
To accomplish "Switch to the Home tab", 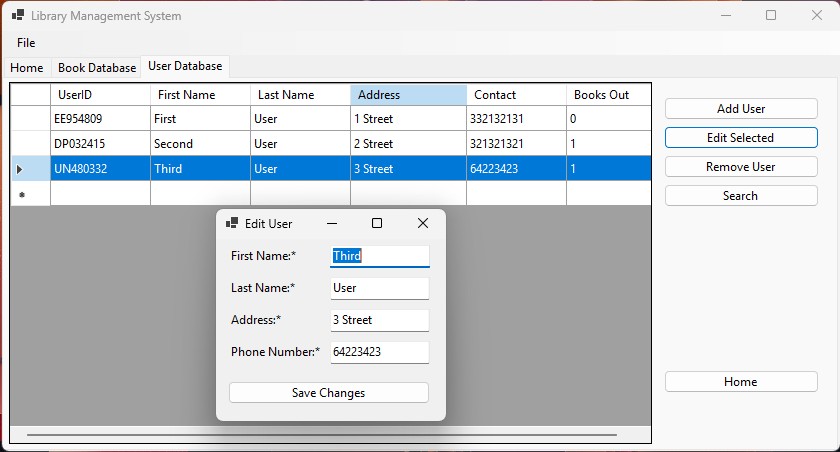I will click(x=27, y=68).
